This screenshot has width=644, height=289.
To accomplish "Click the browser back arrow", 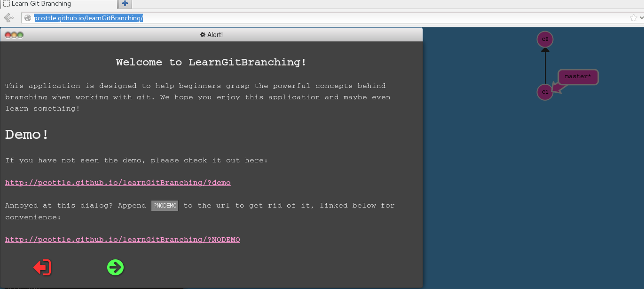I will coord(8,18).
